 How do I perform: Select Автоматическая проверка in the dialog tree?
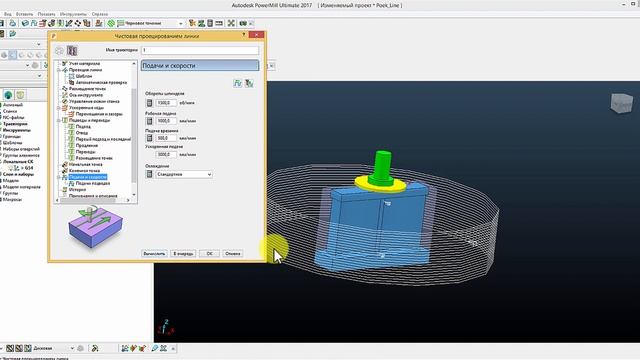[101, 82]
